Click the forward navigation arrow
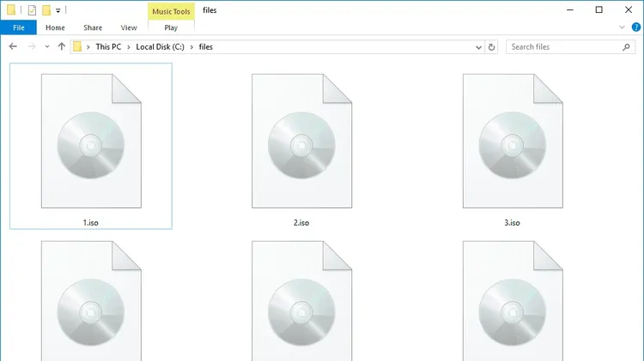Screen dimensions: 644x361 click(32, 47)
